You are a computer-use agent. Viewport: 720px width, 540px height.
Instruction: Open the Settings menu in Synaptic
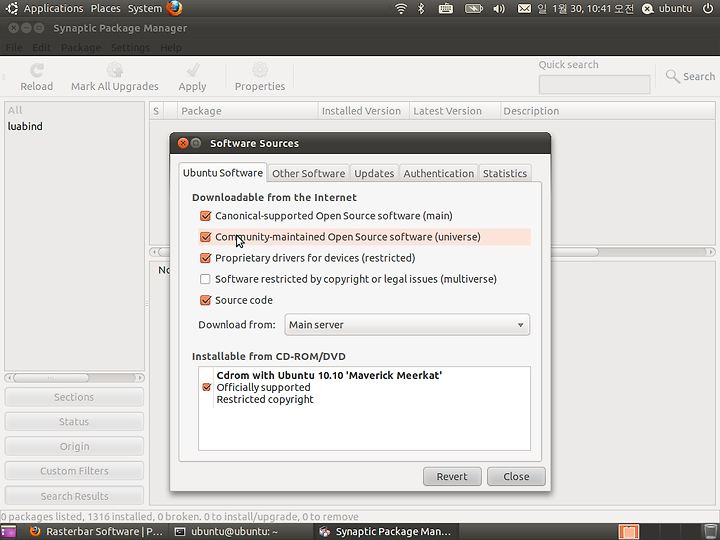click(130, 48)
